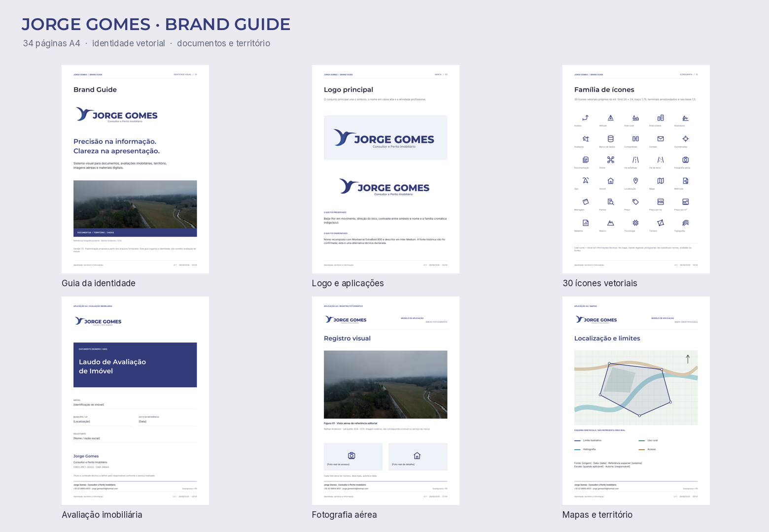The image size is (769, 532).
Task: Choose the Relevo mountain icon
Action: pyautogui.click(x=610, y=223)
